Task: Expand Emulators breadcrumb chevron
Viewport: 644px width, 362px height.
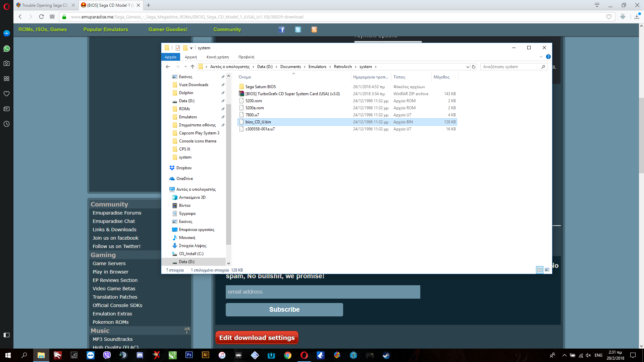Action: 330,67
